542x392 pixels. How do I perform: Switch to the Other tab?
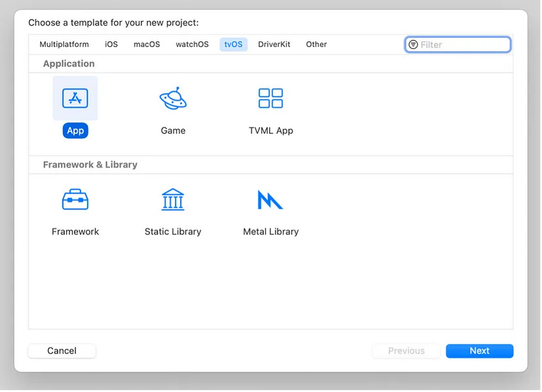point(316,45)
